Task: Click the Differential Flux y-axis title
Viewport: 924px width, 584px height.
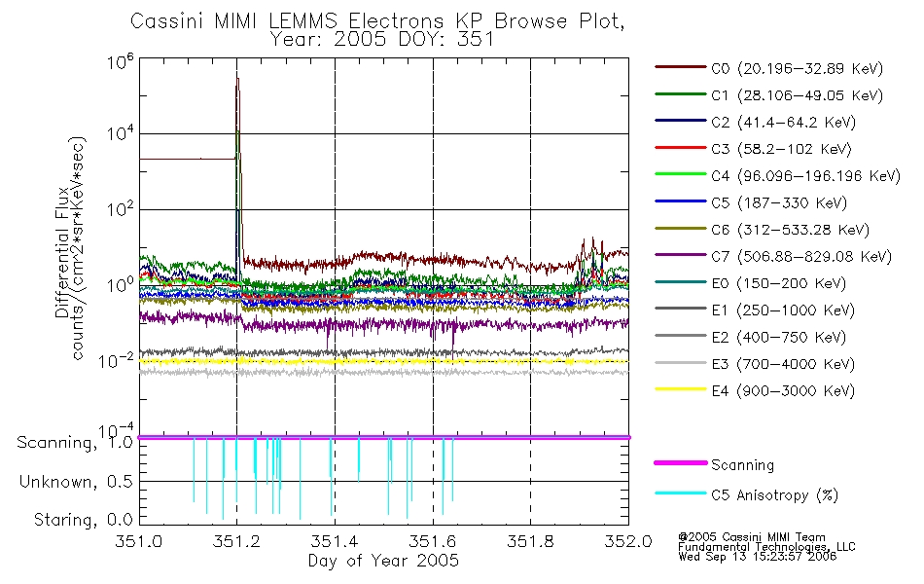Action: (x=62, y=253)
